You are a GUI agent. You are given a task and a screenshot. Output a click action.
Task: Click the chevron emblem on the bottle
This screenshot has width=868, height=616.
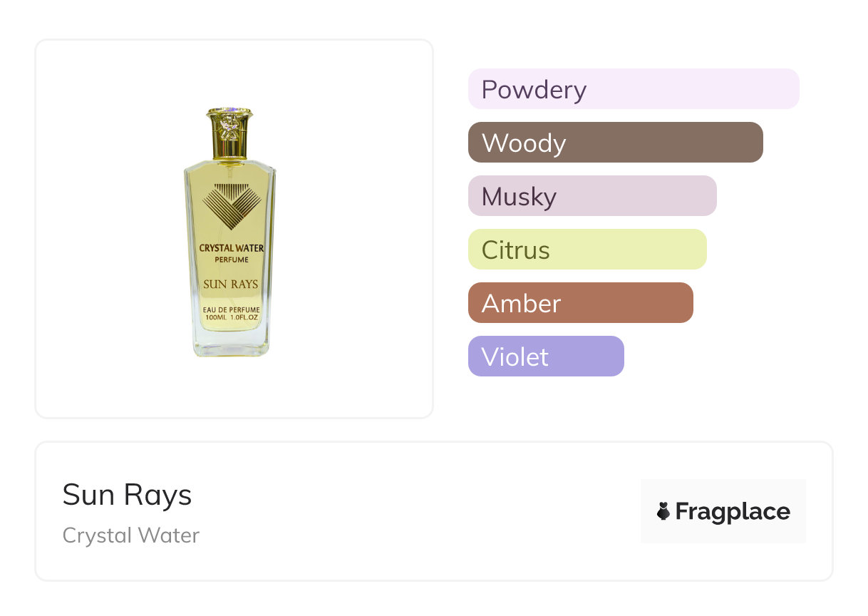(x=229, y=202)
